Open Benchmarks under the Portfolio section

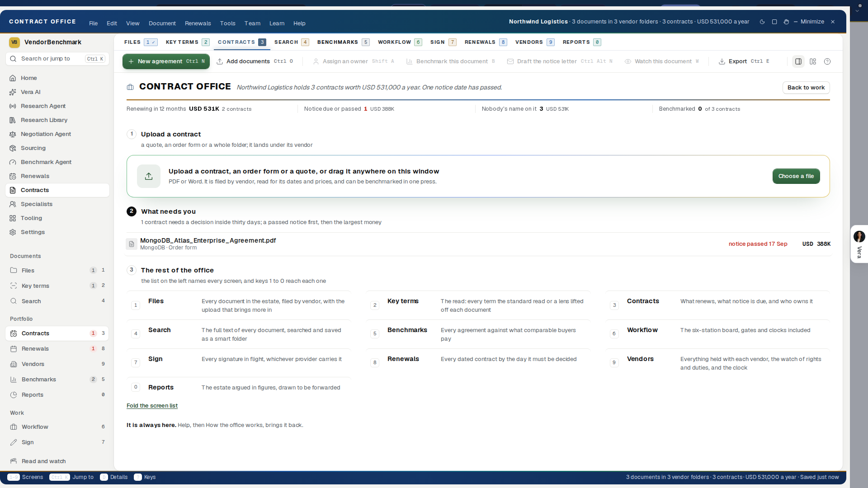(x=57, y=379)
